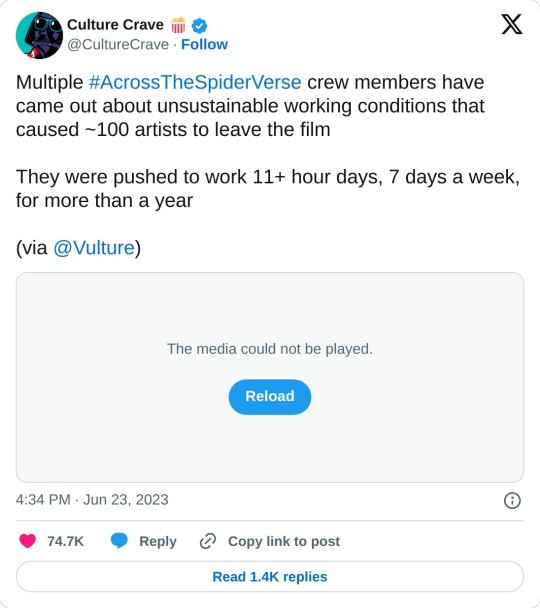Like the post with heart icon
Screen dimensions: 540x608
tap(28, 541)
